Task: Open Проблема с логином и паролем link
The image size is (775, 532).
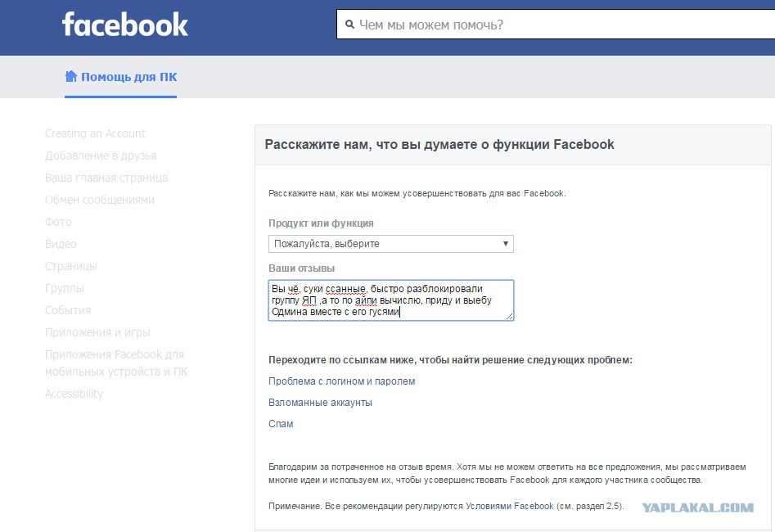Action: pyautogui.click(x=341, y=381)
